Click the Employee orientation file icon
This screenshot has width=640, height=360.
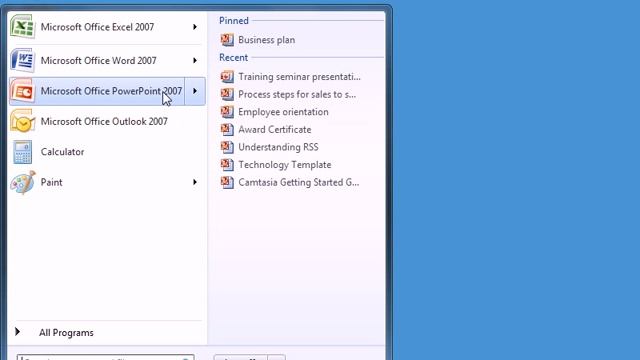tap(227, 112)
